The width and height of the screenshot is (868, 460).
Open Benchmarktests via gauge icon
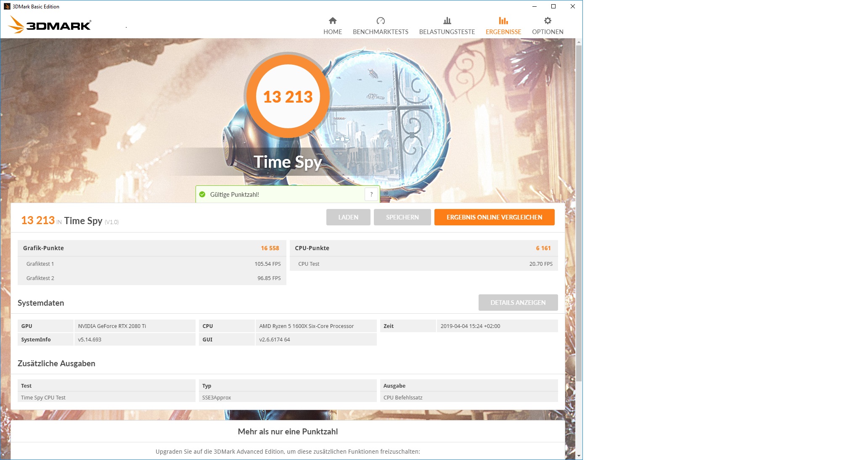tap(381, 21)
